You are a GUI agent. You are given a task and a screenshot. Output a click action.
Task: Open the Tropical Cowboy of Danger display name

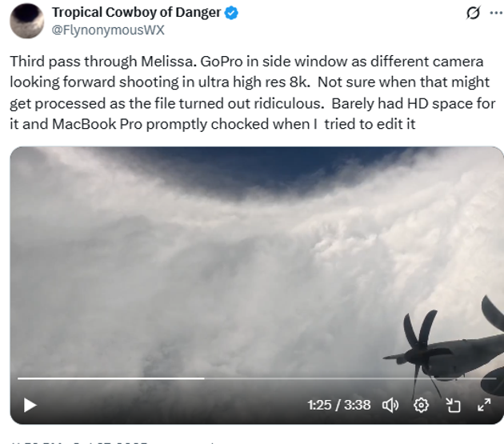pos(136,13)
